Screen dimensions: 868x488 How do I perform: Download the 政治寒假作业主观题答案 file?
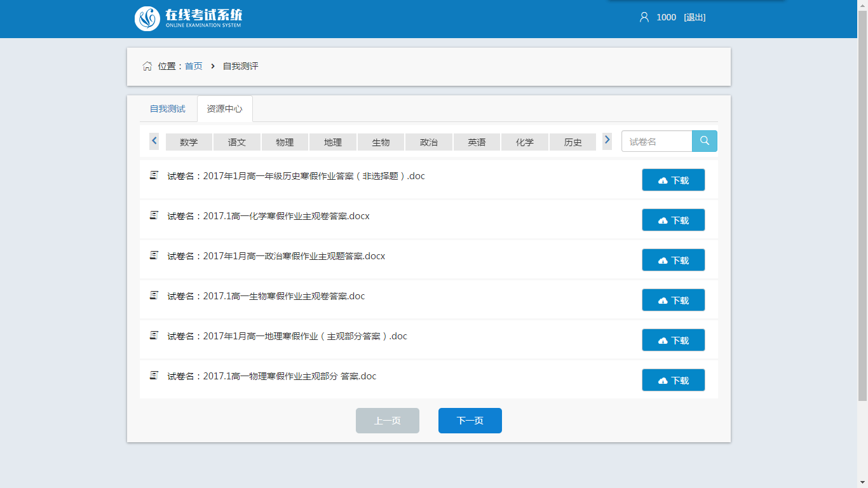pyautogui.click(x=673, y=260)
